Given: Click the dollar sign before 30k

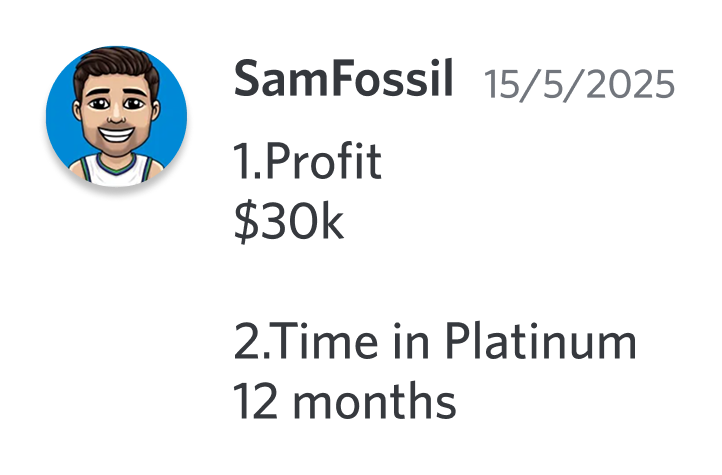Looking at the screenshot, I should pyautogui.click(x=246, y=221).
